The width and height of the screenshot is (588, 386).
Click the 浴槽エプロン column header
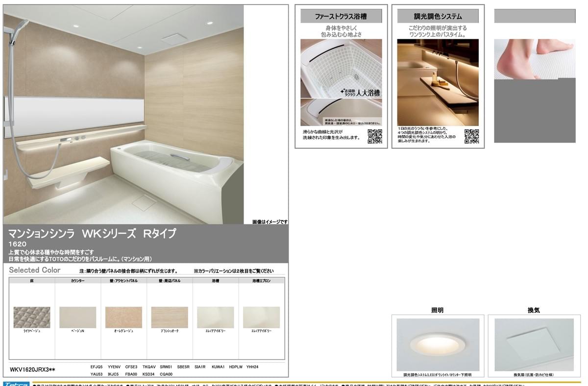pos(262,281)
